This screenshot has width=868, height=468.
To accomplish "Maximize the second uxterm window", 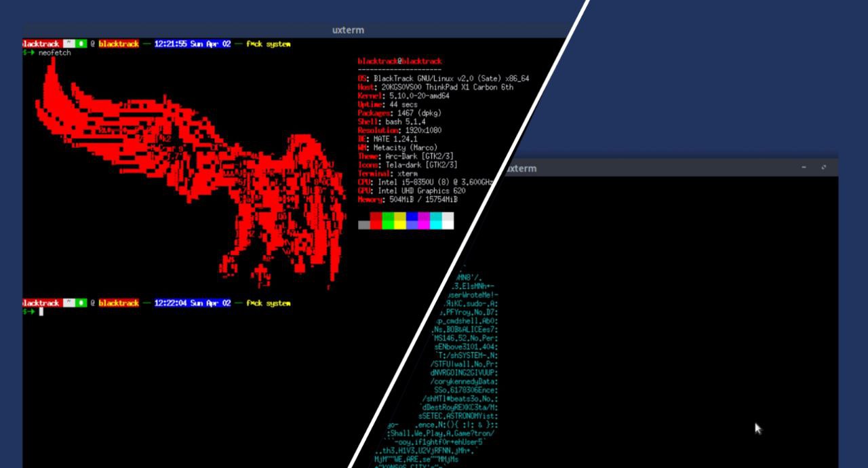I will 824,168.
